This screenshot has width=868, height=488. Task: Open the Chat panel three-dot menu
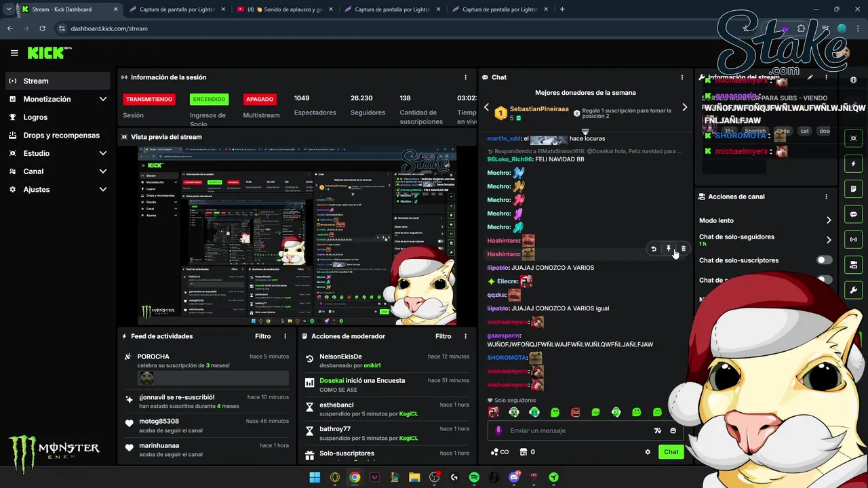pos(682,77)
